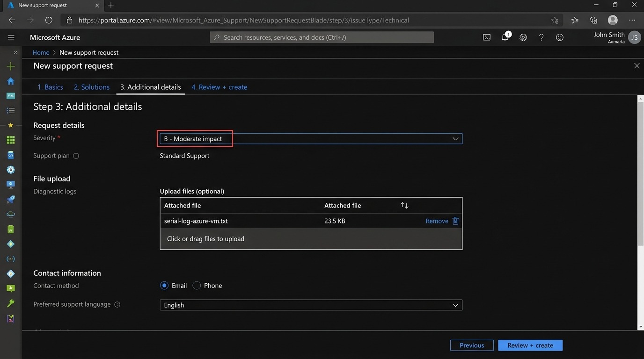This screenshot has width=644, height=359.
Task: Open a new browser tab
Action: coord(111,5)
